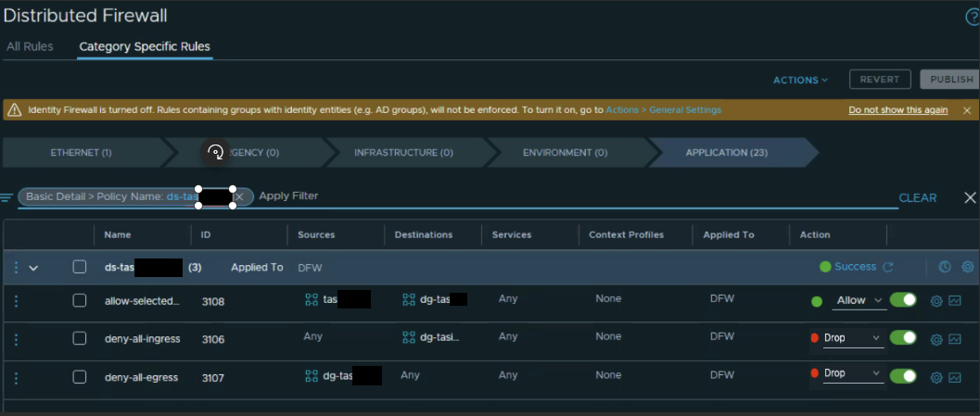
Task: Click the help question mark icon
Action: pos(972,17)
